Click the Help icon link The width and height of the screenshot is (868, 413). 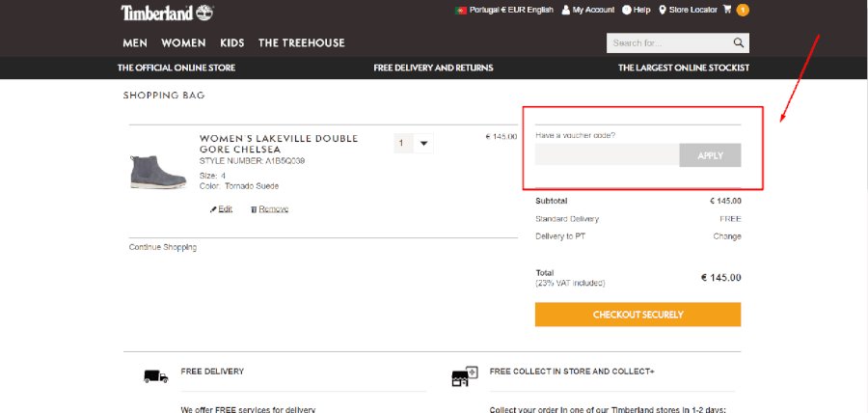tap(627, 10)
